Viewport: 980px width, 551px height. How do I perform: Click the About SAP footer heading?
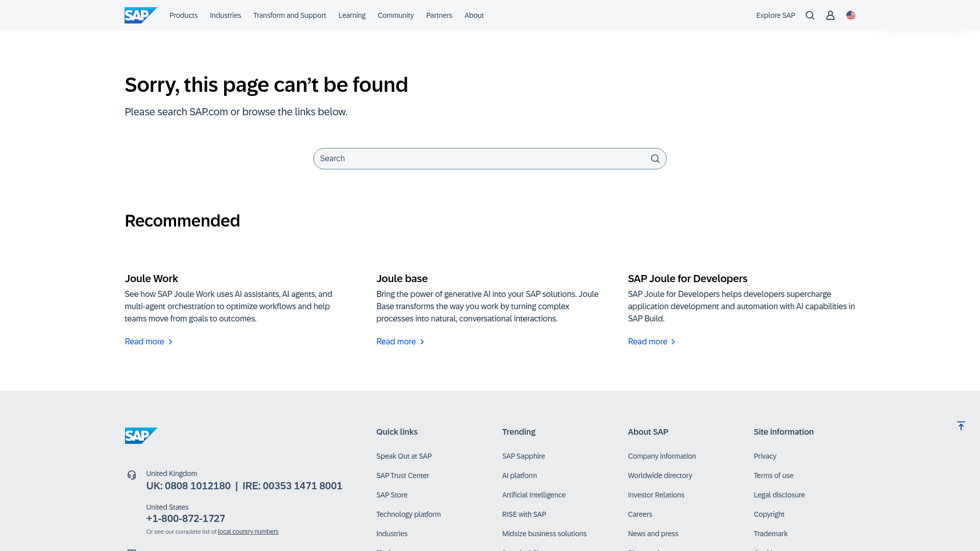click(x=648, y=432)
